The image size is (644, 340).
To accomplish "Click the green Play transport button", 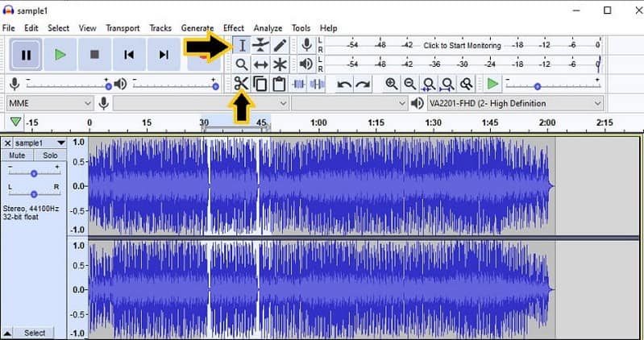I will [x=60, y=55].
